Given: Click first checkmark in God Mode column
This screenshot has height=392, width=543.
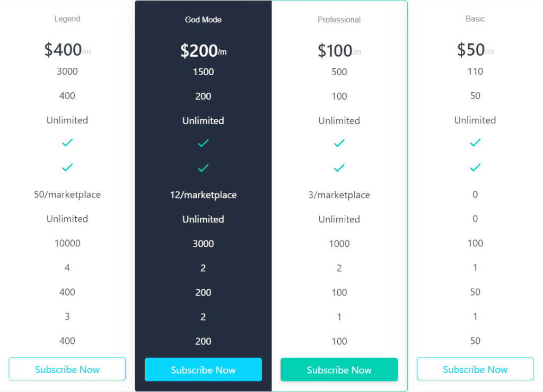Looking at the screenshot, I should tap(203, 143).
